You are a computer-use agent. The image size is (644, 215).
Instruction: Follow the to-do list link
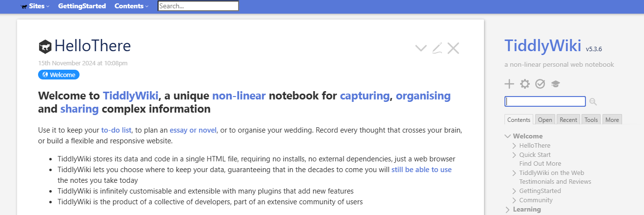[x=116, y=130]
